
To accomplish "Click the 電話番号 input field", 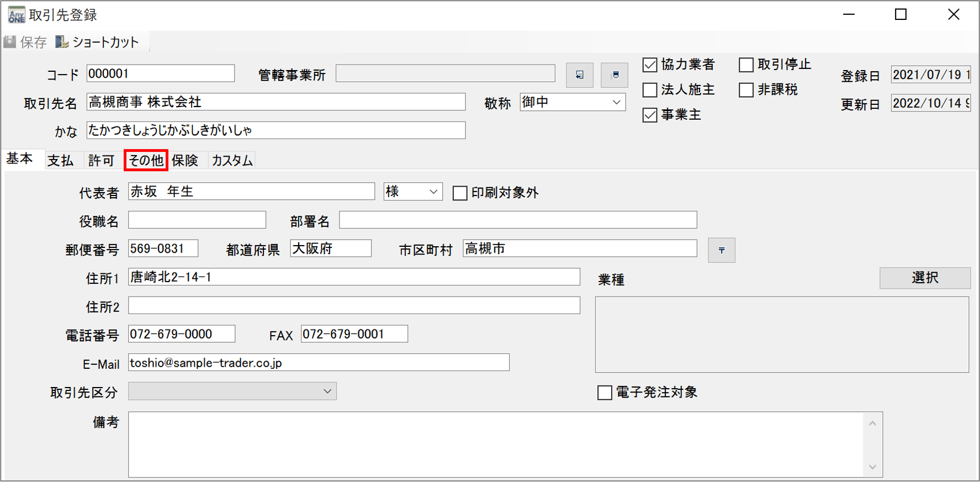I will [x=182, y=334].
